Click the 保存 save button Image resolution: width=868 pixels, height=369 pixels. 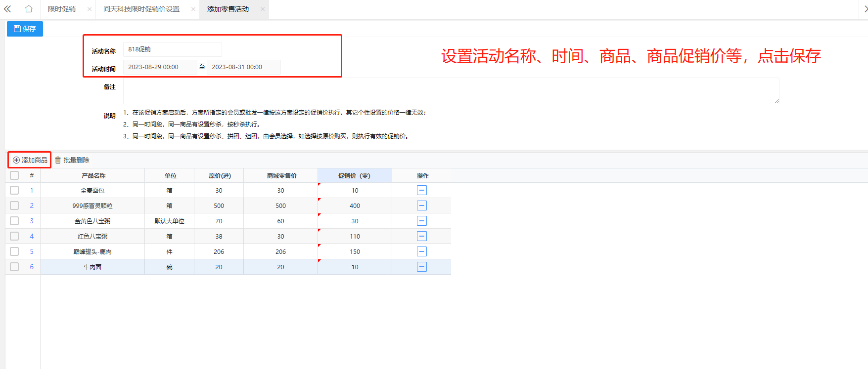tap(25, 29)
